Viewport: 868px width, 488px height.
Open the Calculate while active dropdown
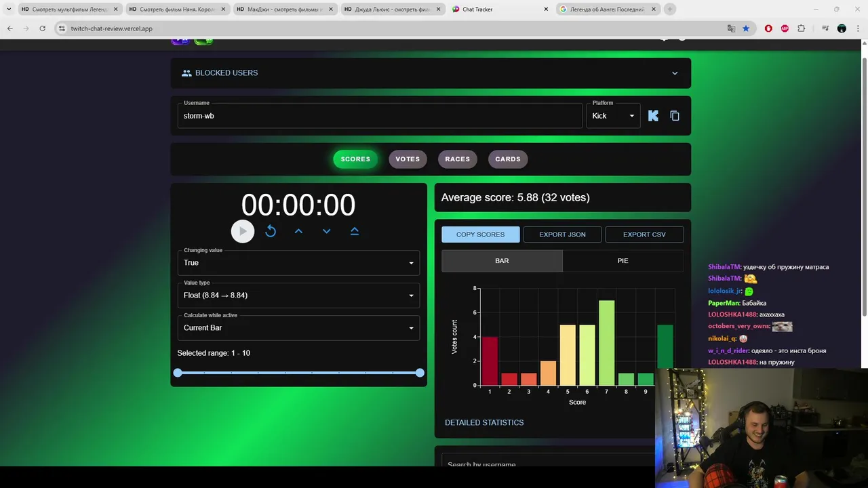(x=298, y=328)
